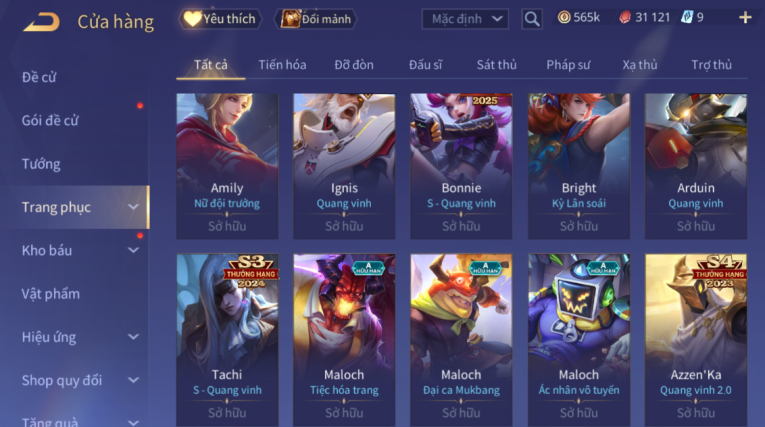Click the heart icon in Yêu thích

[192, 19]
